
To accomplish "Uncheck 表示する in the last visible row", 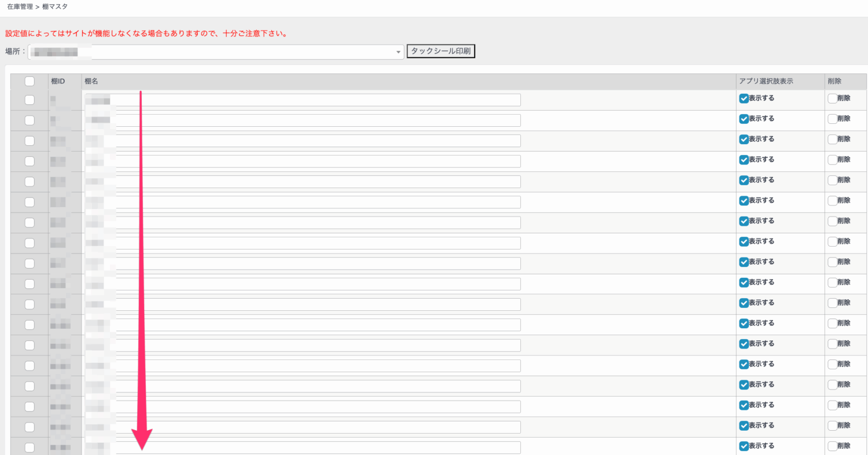I will point(744,446).
